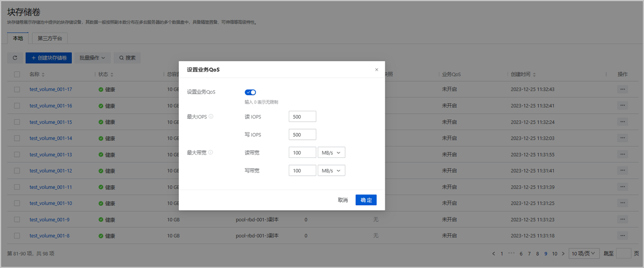Viewport: 644px width, 268px height.
Task: Open actions menu for test_volume_001-17
Action: click(623, 89)
